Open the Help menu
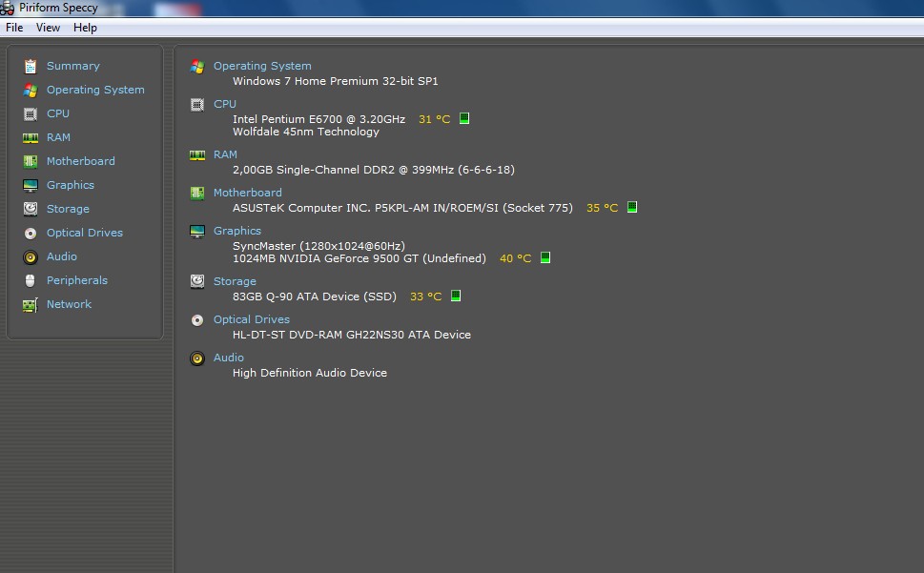The height and width of the screenshot is (573, 924). coord(85,28)
